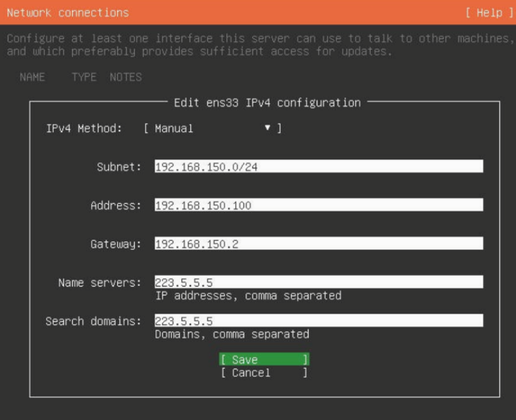
Task: Click the 'Domains, comma separated' hint text
Action: coord(232,334)
